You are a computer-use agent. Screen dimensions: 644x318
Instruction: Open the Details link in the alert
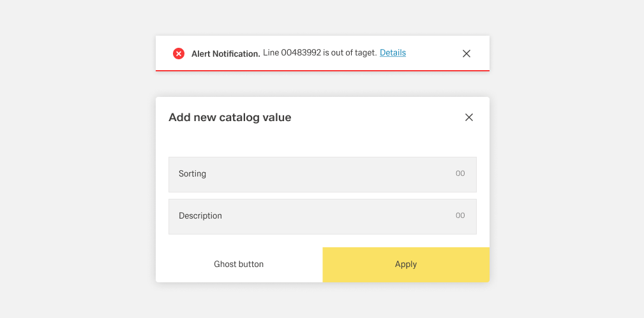(393, 53)
